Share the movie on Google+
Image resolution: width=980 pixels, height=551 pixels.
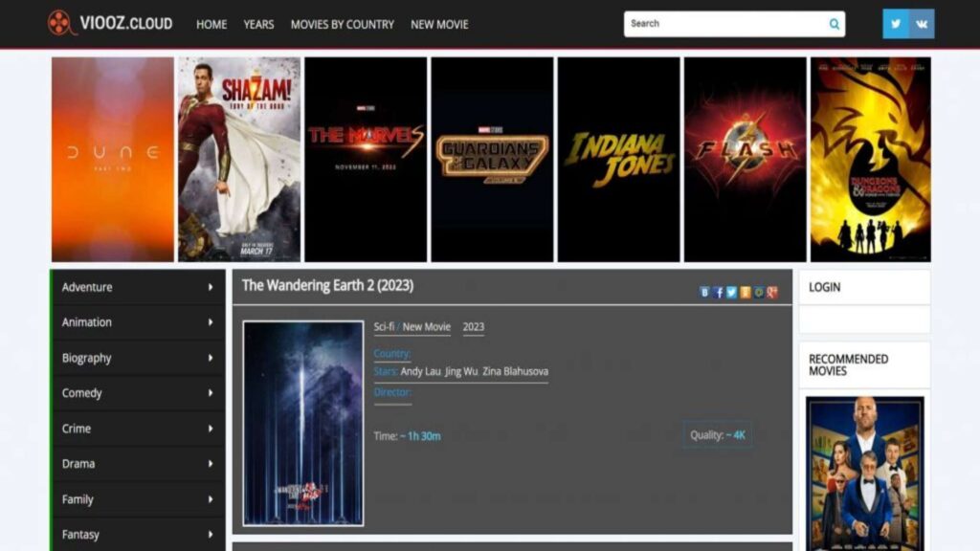[x=771, y=292]
